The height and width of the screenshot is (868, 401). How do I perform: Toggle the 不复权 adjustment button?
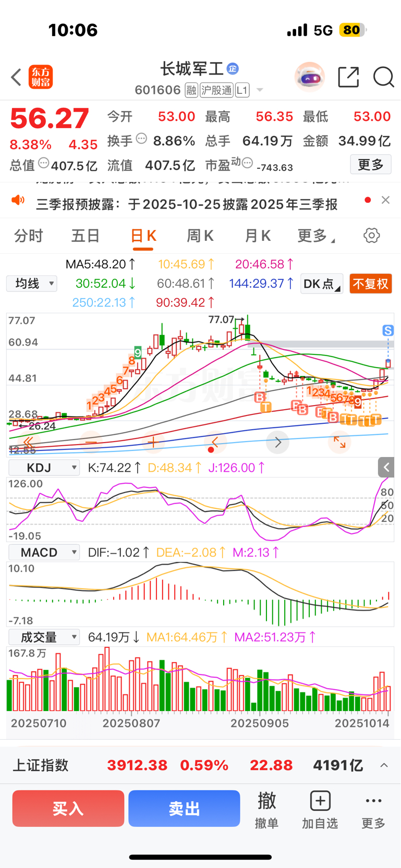point(371,284)
